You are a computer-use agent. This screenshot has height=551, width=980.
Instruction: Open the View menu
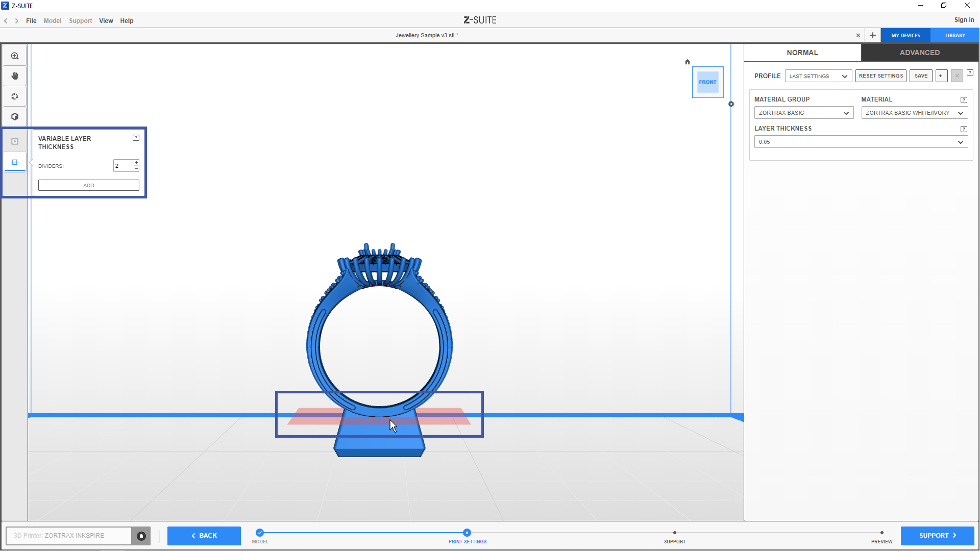tap(106, 21)
